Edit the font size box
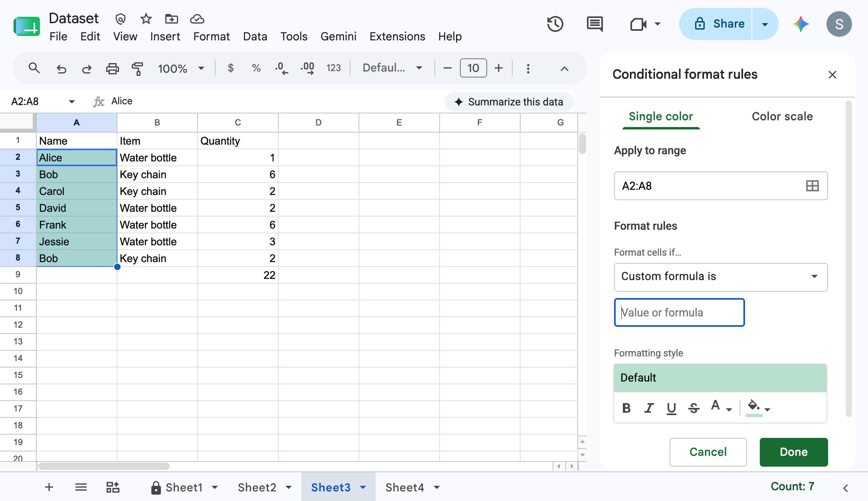This screenshot has width=868, height=501. pos(473,68)
